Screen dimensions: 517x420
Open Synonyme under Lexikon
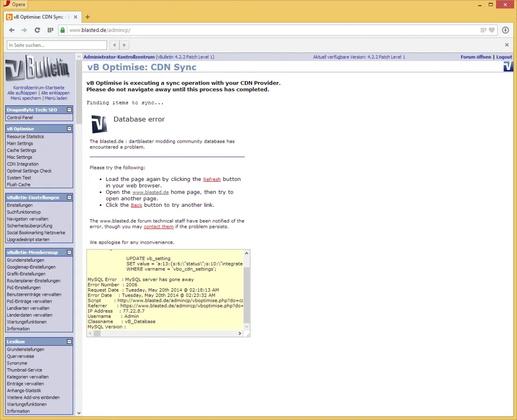pos(17,363)
